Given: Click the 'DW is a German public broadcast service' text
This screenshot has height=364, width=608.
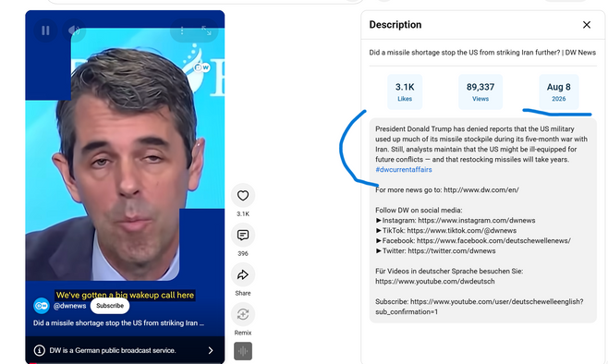Looking at the screenshot, I should pyautogui.click(x=113, y=350).
